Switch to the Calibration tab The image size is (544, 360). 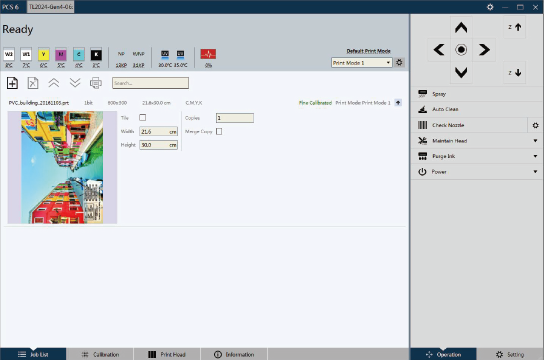click(100, 354)
